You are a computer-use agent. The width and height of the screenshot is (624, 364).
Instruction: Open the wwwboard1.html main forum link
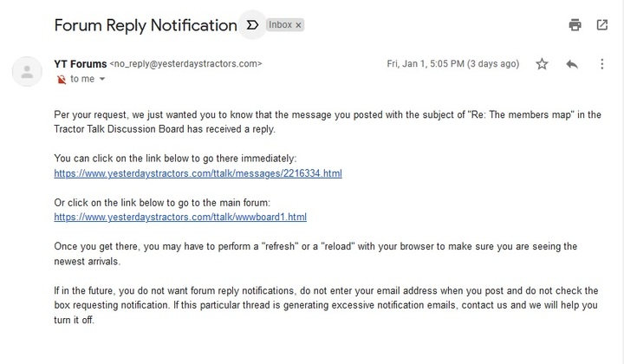click(x=180, y=218)
